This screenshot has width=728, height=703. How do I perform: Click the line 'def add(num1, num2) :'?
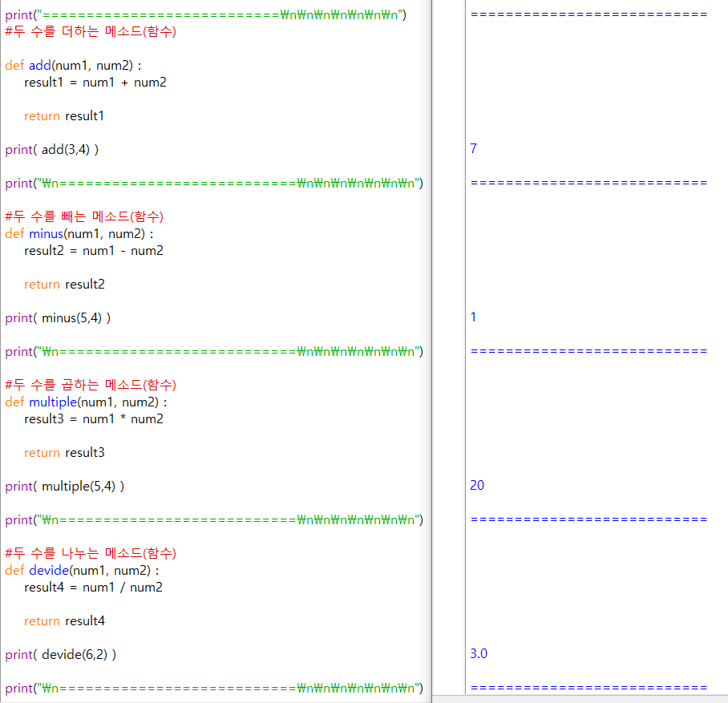coord(73,66)
